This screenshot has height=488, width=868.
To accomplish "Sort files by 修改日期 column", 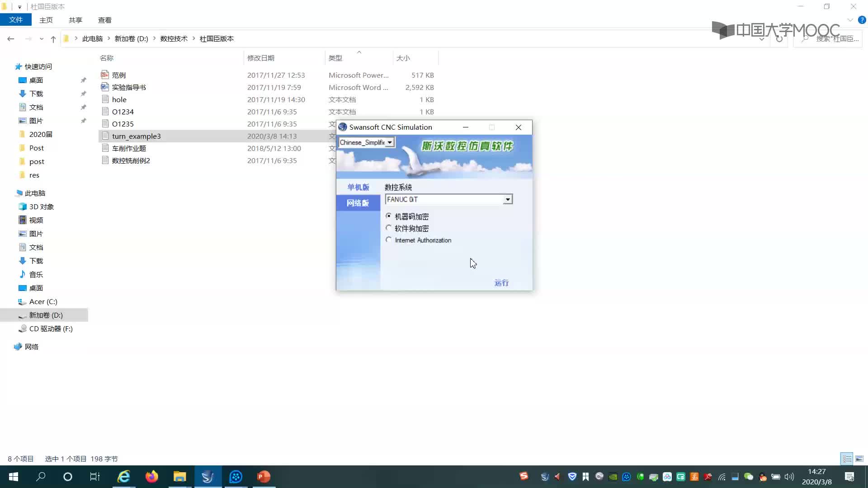I will 261,58.
